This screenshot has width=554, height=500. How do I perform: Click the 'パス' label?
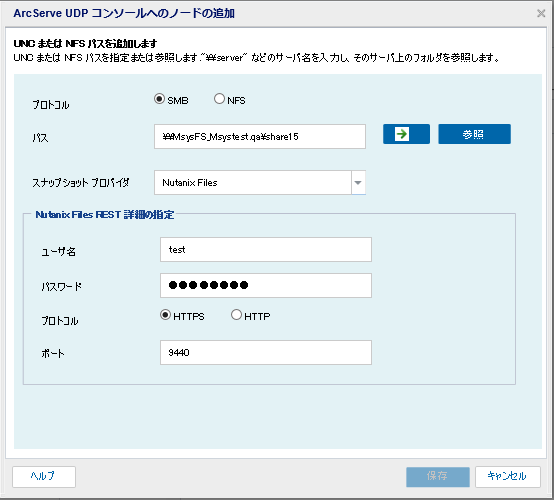[40, 137]
